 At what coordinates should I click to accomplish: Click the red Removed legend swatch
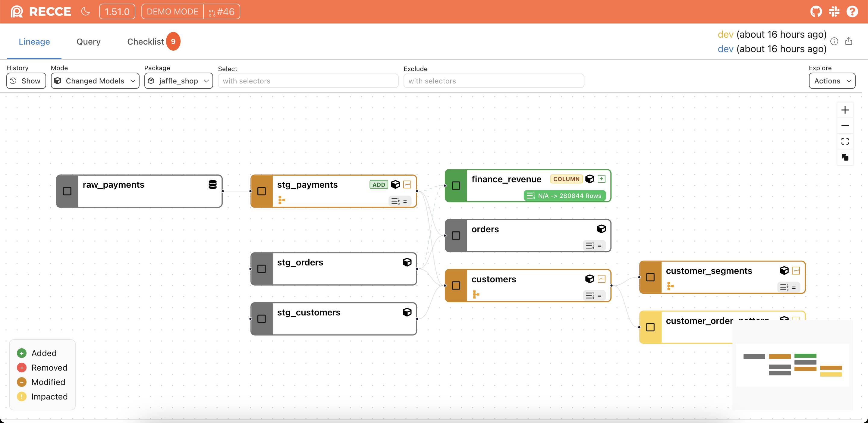(x=22, y=368)
